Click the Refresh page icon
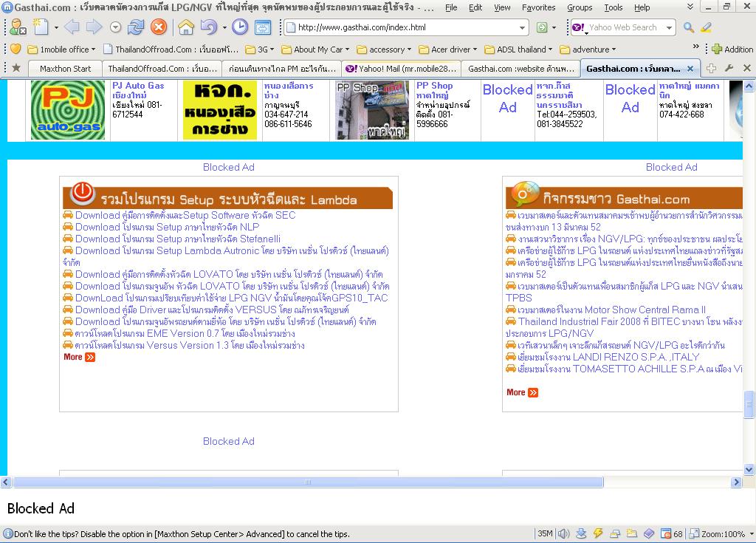Viewport: 756px width, 543px height. (136, 27)
